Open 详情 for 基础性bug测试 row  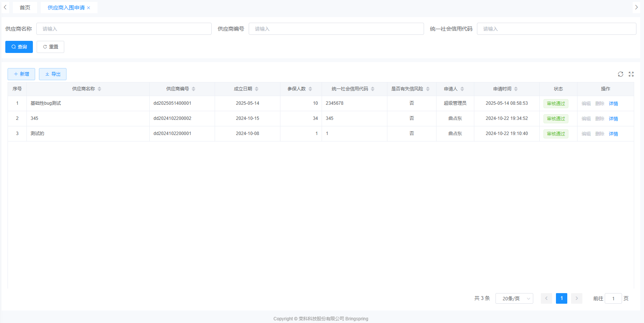click(x=613, y=104)
